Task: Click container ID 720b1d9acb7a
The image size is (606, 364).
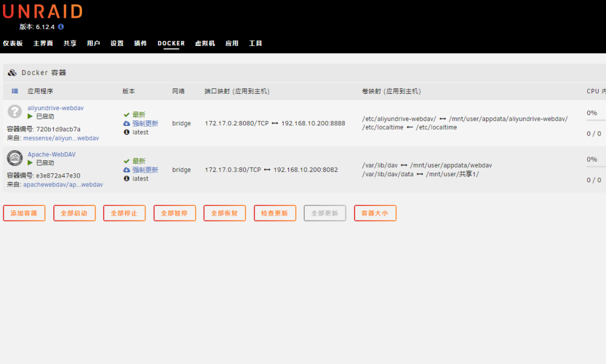Action: [58, 129]
